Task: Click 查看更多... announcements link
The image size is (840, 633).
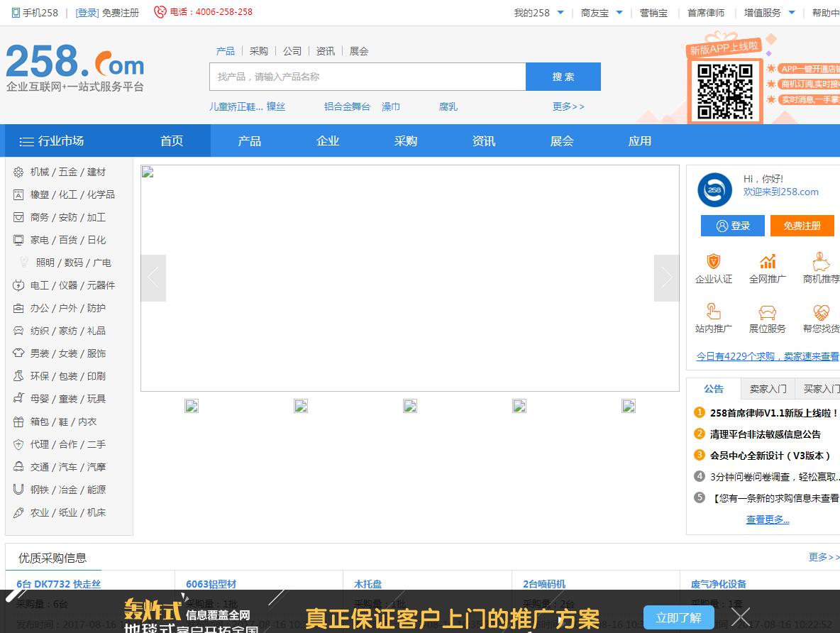Action: coord(768,519)
